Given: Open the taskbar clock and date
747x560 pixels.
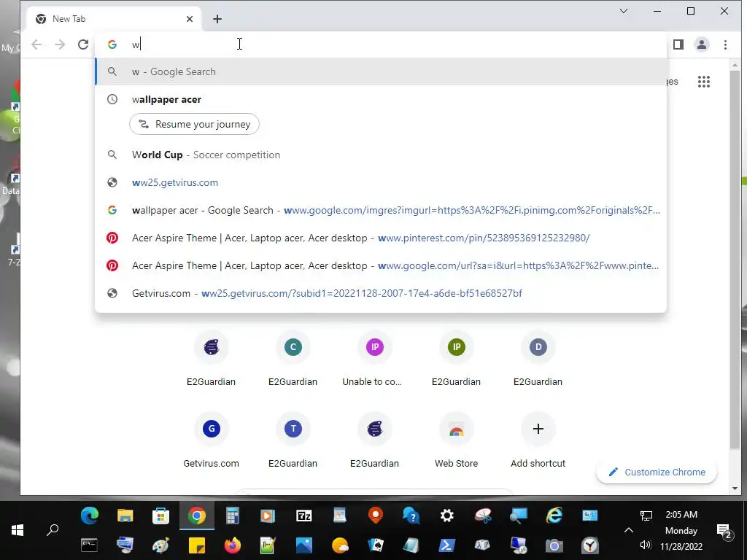Looking at the screenshot, I should pos(681,530).
